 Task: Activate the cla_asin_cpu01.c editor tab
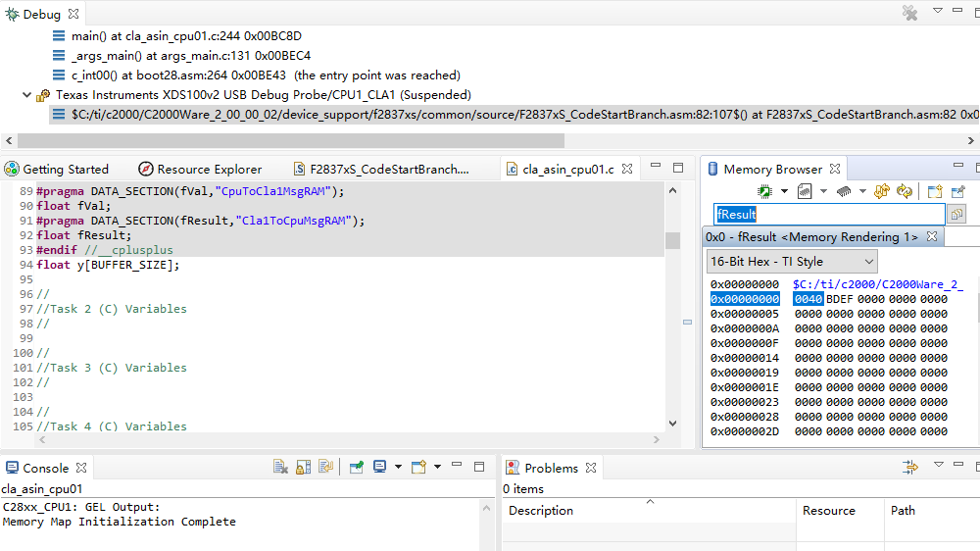561,169
